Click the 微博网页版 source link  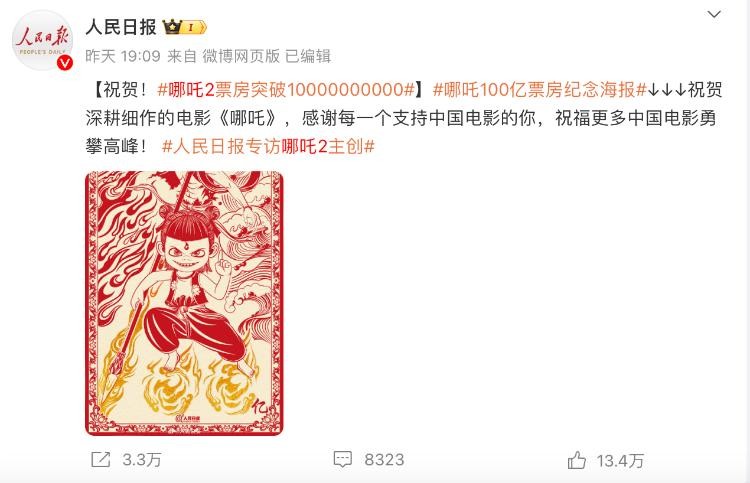coord(241,56)
